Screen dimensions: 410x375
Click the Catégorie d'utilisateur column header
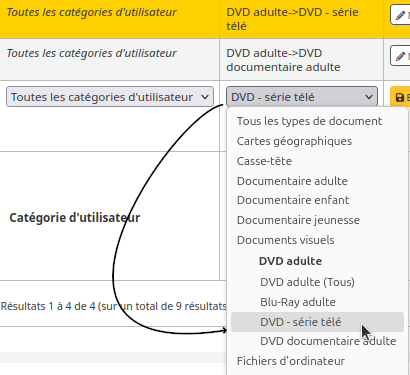(x=75, y=218)
